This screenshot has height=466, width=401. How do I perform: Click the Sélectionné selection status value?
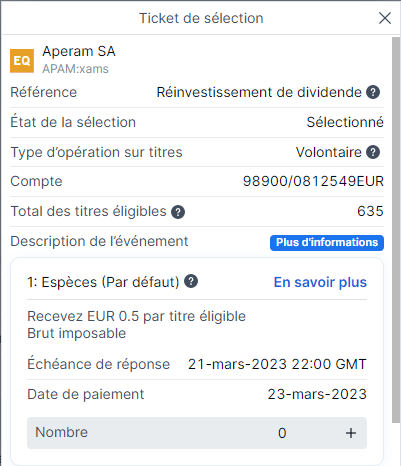click(345, 122)
